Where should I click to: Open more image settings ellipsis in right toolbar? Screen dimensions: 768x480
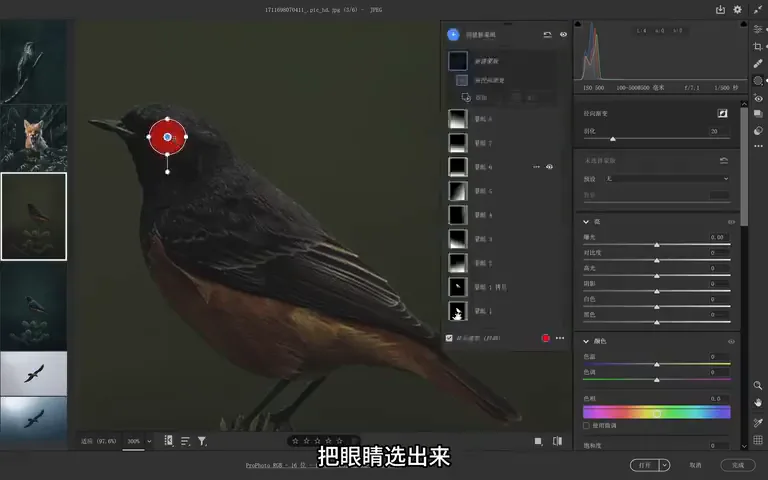(x=758, y=146)
